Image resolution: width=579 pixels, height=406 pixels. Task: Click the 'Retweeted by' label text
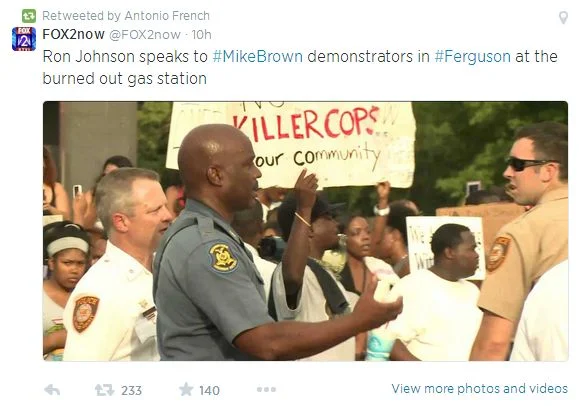(81, 16)
